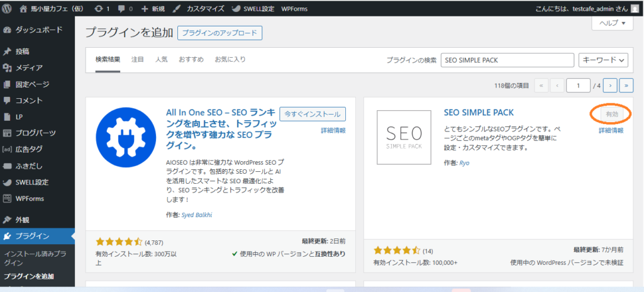Click the メディア sidebar icon
The width and height of the screenshot is (644, 292).
click(7, 68)
